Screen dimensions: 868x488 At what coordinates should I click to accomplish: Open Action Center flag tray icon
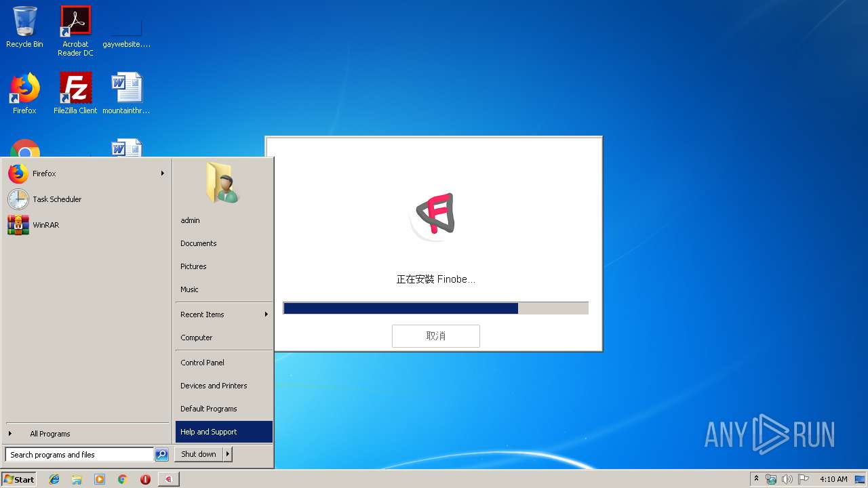click(804, 479)
